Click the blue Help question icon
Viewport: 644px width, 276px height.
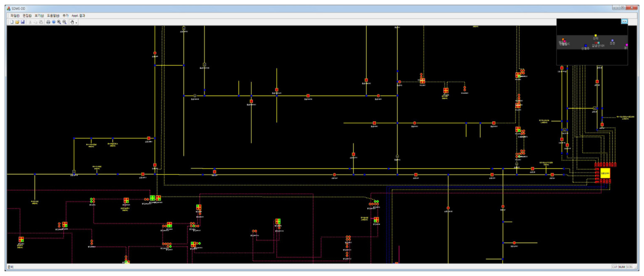(54, 22)
